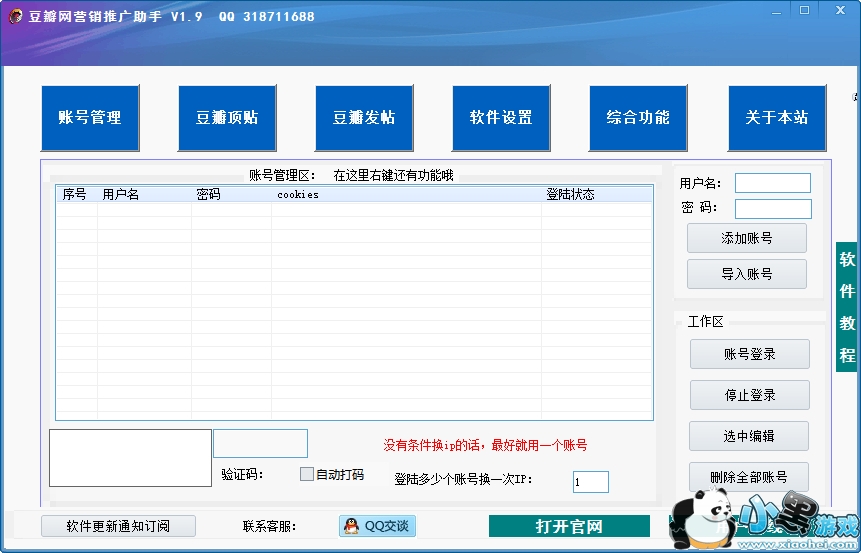Click the 账号登录 button
This screenshot has height=553, width=861.
point(750,354)
